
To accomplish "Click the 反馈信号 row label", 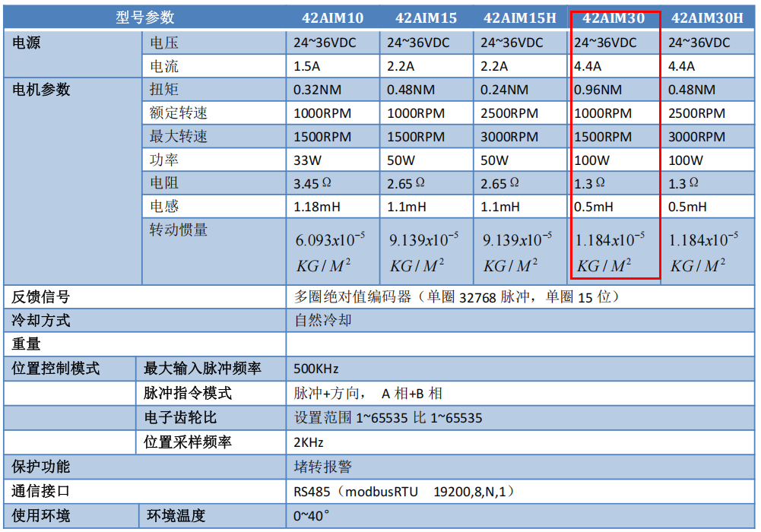I will [41, 297].
